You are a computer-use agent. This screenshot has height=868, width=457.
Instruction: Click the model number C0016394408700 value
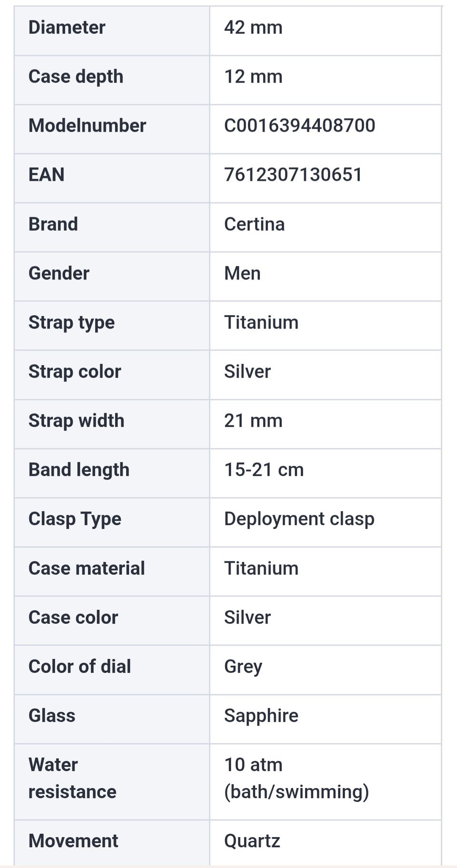point(299,125)
